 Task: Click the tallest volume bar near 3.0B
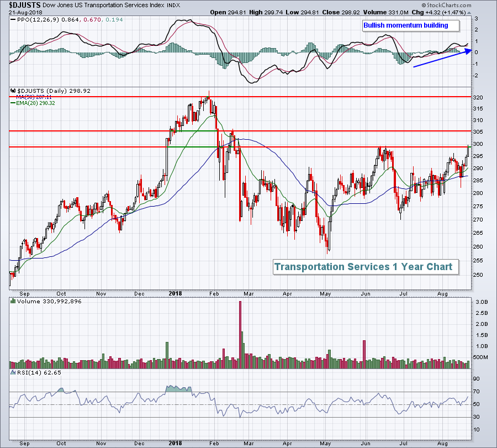(240, 335)
